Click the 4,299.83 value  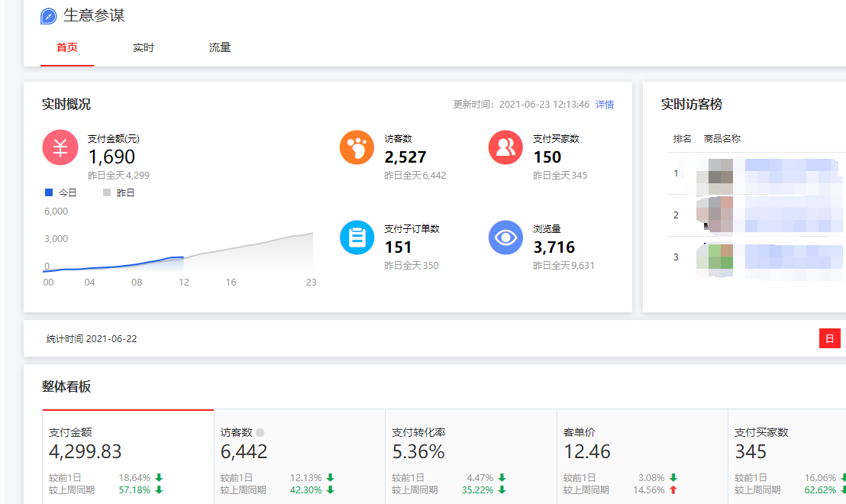(86, 451)
